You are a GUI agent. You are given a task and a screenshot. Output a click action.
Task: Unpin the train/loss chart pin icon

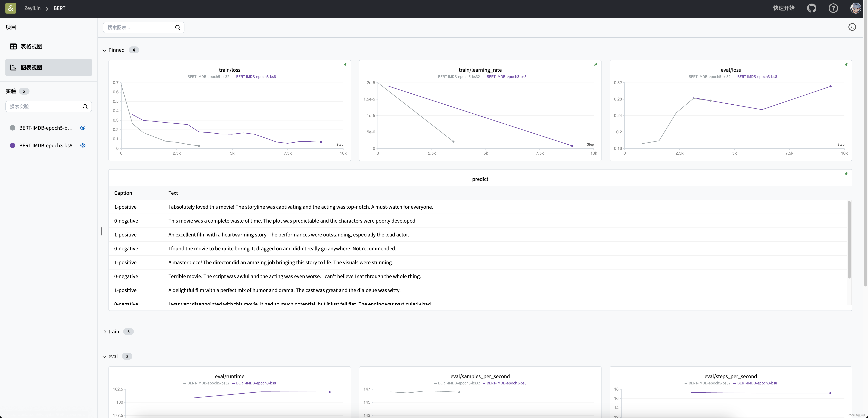pyautogui.click(x=345, y=64)
